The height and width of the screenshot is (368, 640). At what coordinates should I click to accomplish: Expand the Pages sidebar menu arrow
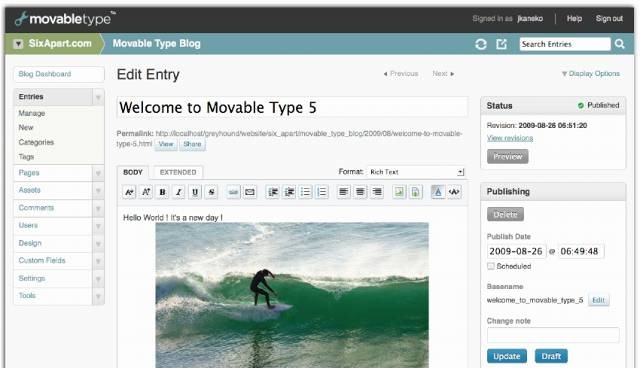98,173
